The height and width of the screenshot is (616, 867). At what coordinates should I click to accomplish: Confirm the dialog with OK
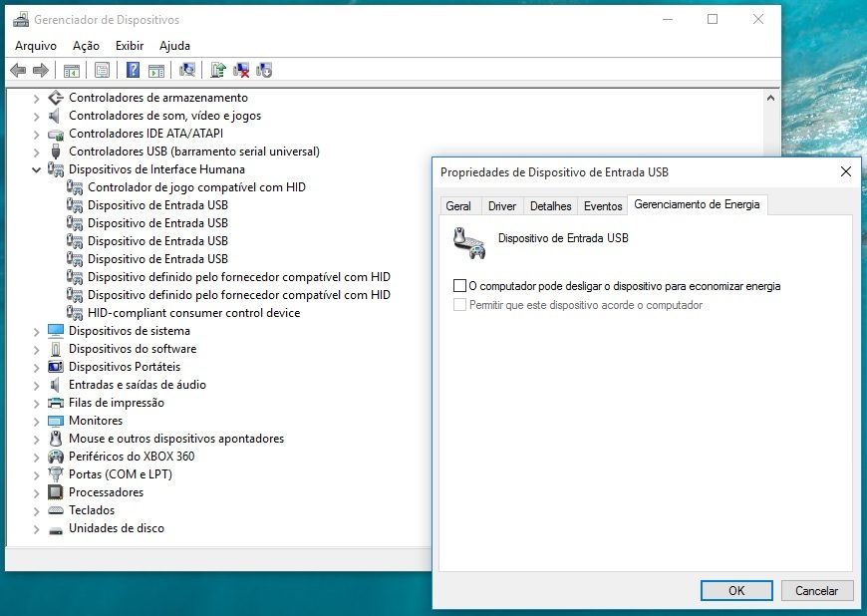(x=736, y=590)
